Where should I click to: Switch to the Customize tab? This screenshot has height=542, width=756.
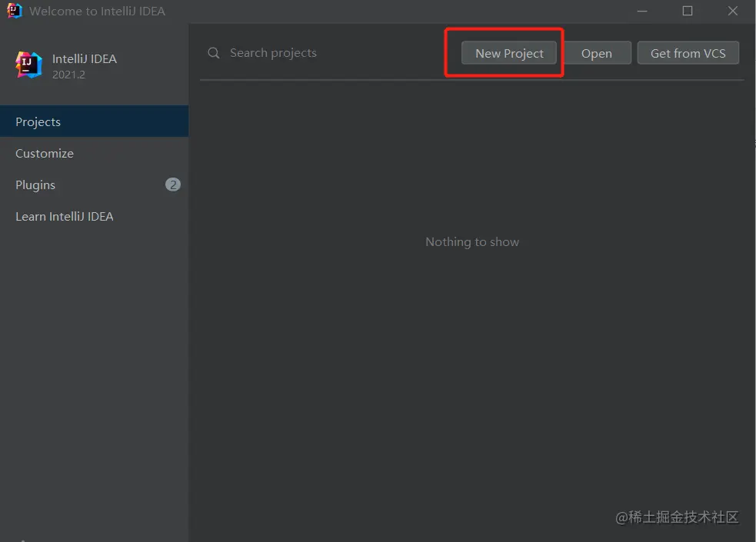(x=94, y=153)
